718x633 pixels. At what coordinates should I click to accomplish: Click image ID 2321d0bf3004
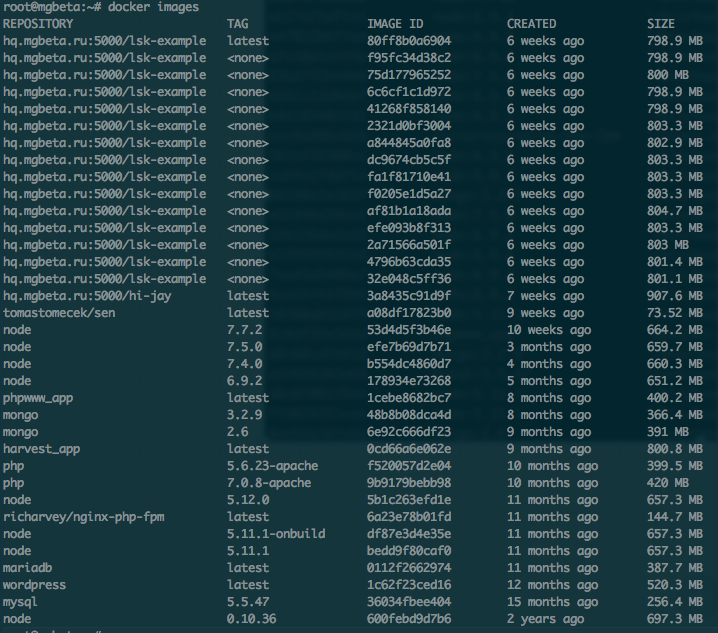pyautogui.click(x=409, y=126)
